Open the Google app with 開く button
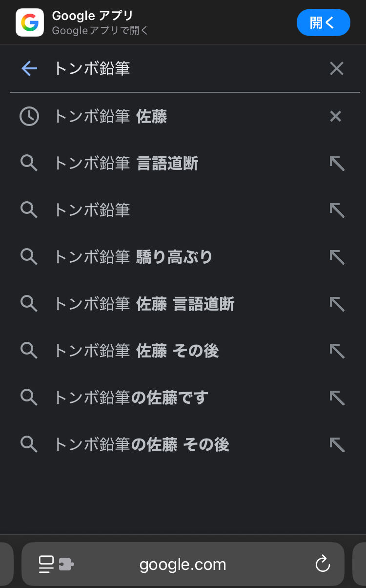366x588 pixels. pos(323,22)
